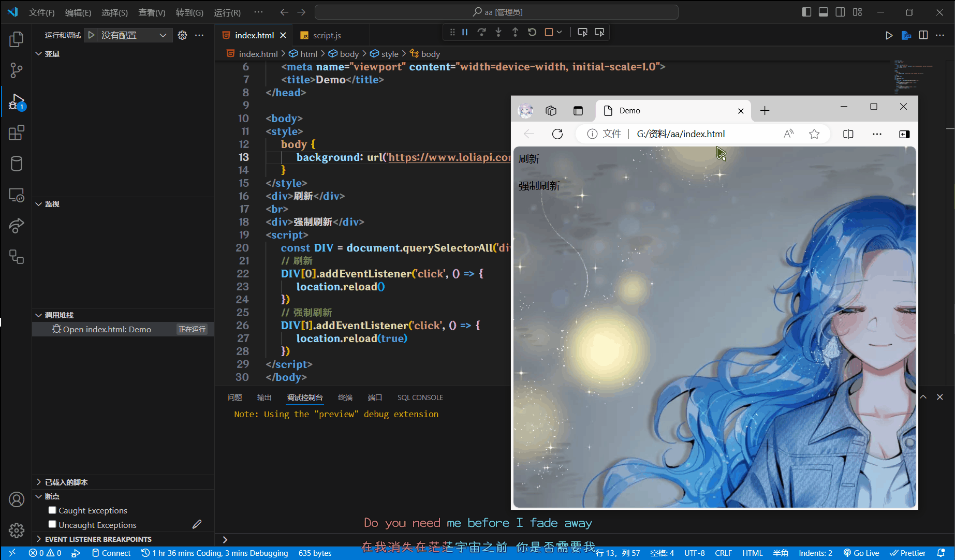The height and width of the screenshot is (560, 955).
Task: Click Go Live in status bar
Action: (x=861, y=553)
